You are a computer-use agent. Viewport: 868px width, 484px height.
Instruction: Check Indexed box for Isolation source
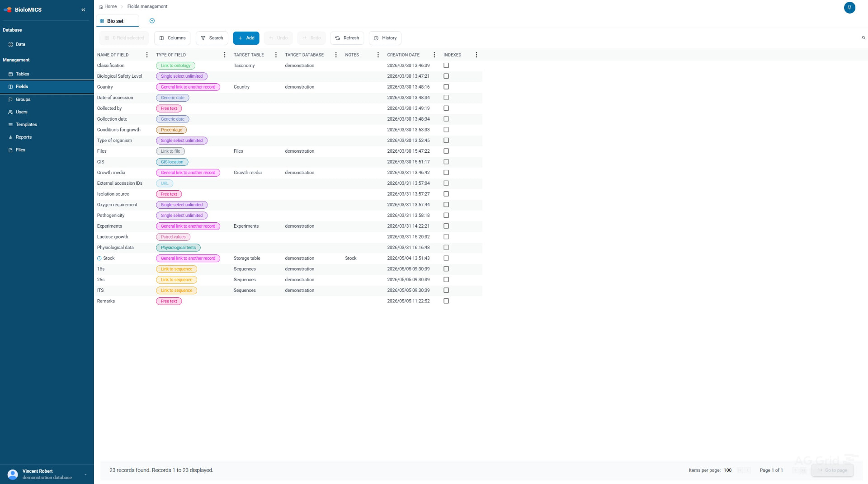pos(446,194)
